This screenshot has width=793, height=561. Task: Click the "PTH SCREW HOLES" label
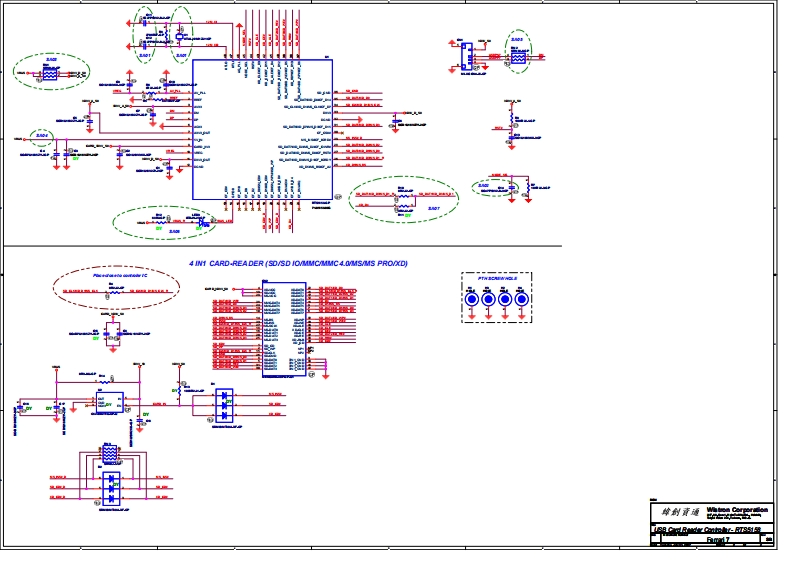click(x=496, y=280)
